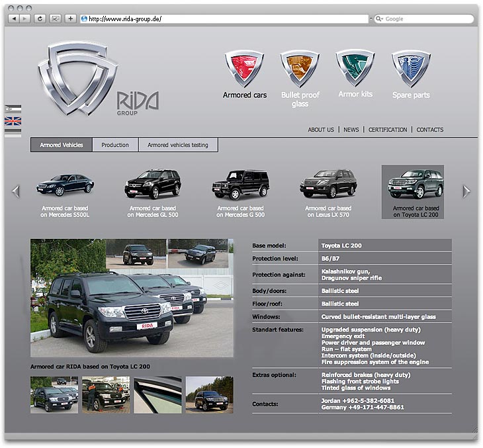
Task: Open the CONTACTS page
Action: (x=429, y=130)
